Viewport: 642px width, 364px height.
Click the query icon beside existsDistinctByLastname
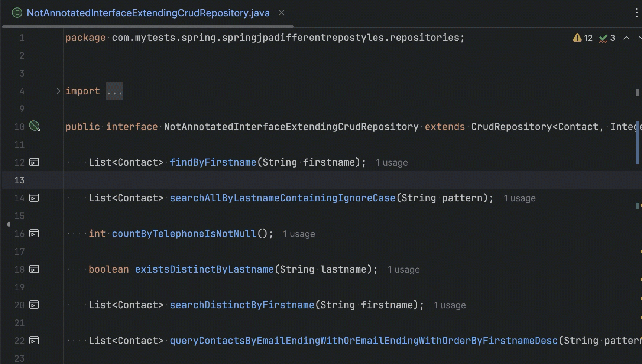pos(34,269)
